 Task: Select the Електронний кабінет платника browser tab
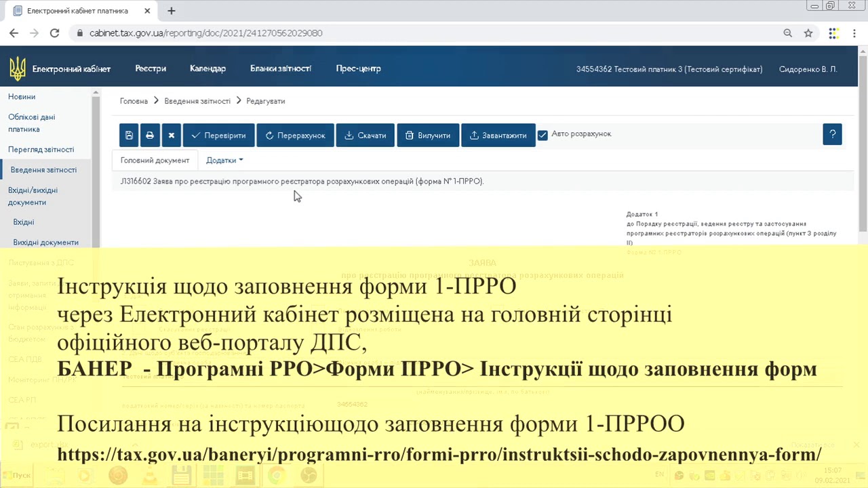81,11
